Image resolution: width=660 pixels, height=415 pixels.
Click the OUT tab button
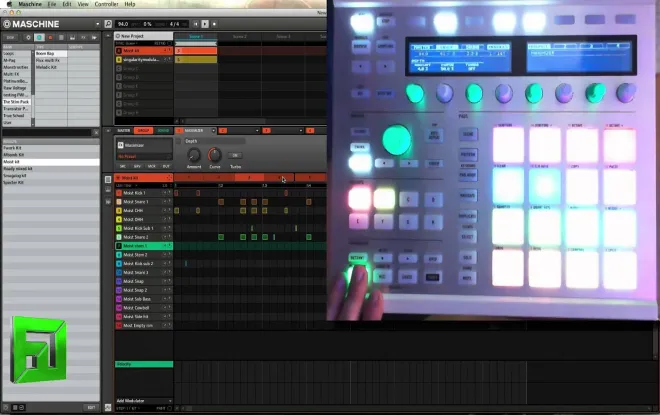(x=166, y=167)
